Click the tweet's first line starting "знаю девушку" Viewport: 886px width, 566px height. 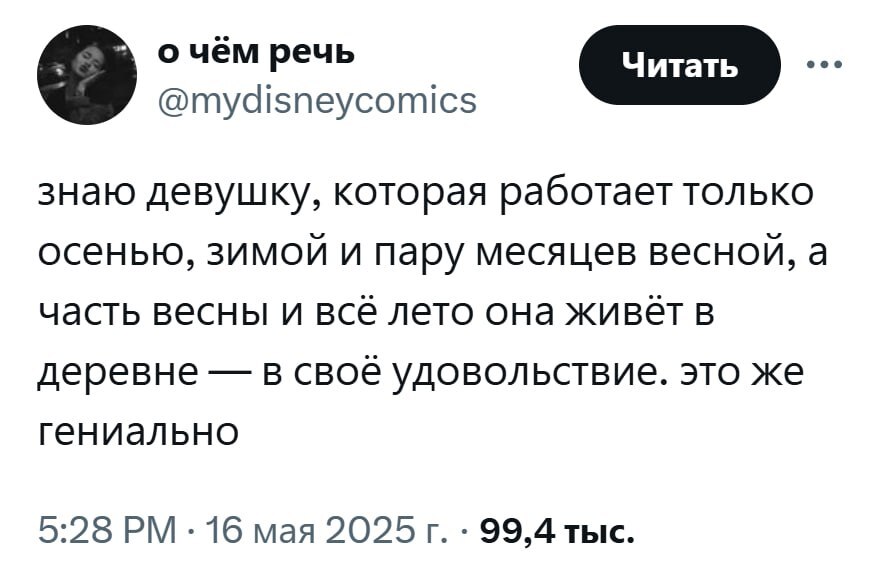425,192
